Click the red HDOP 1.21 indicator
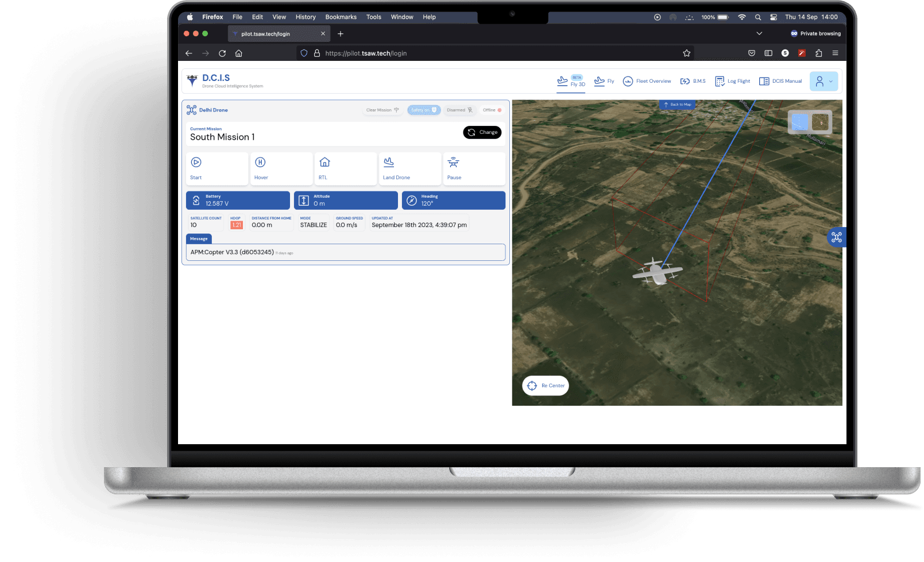 click(x=237, y=225)
